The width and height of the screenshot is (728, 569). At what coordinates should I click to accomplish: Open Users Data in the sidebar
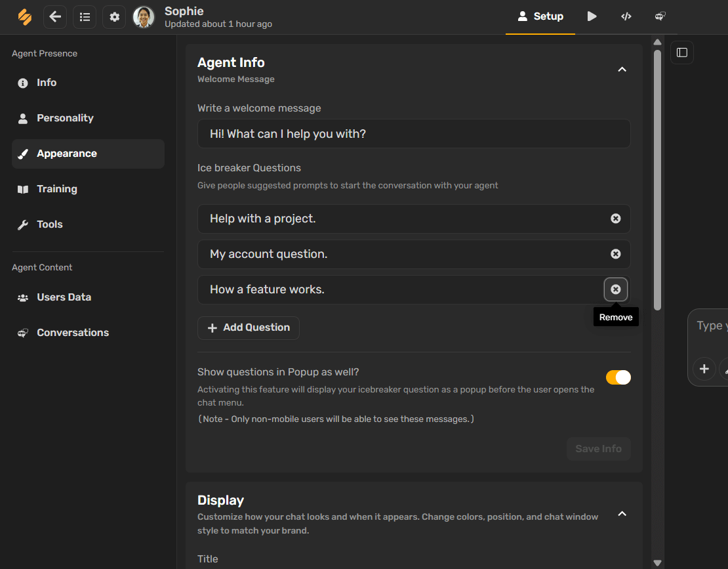(89, 297)
